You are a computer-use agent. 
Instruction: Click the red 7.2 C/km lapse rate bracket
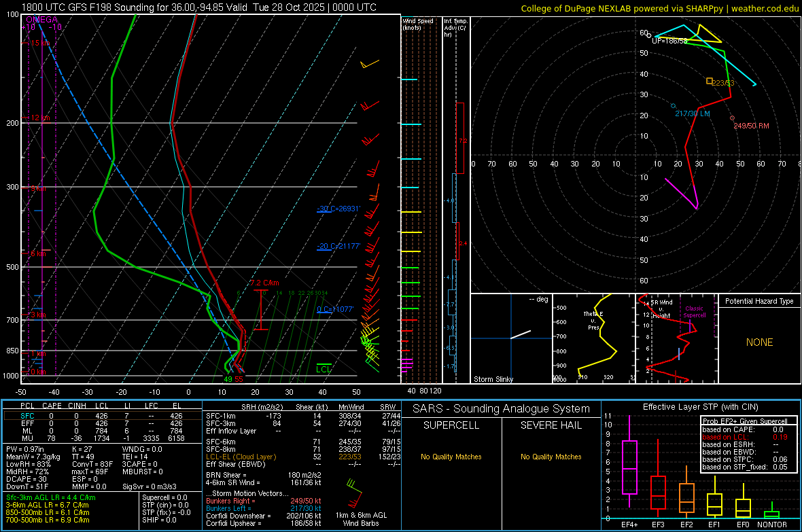click(x=261, y=310)
